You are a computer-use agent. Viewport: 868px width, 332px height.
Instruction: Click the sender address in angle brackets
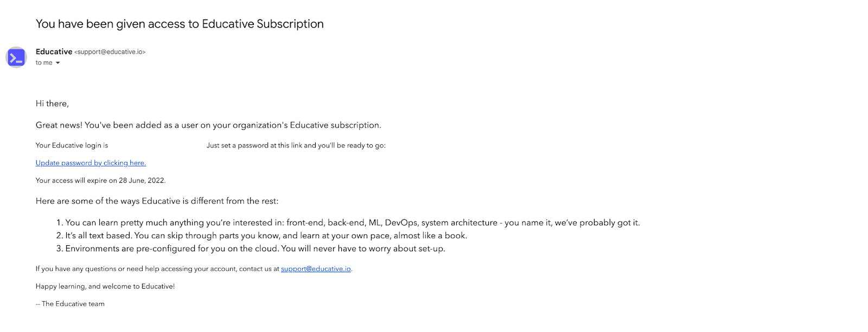(110, 52)
